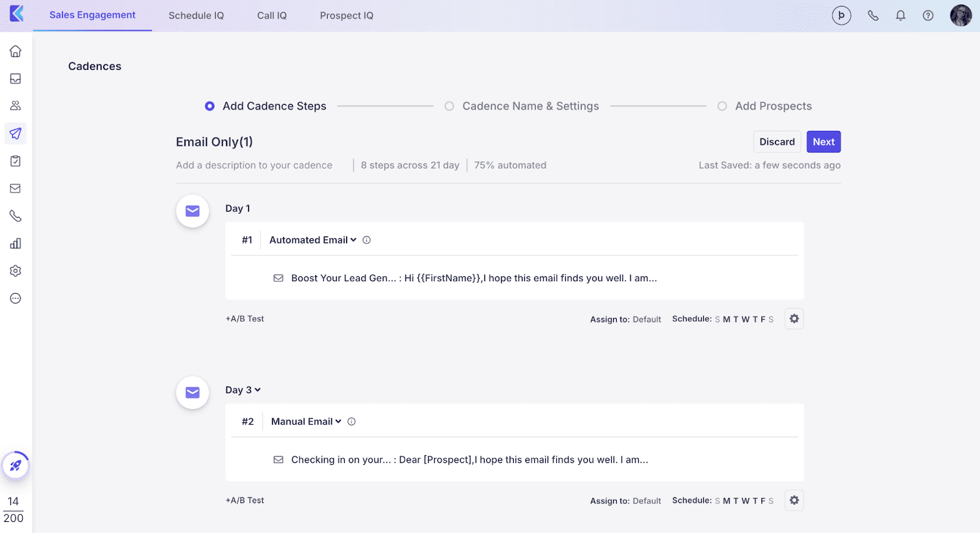This screenshot has width=980, height=533.
Task: Open the Prospects people icon in sidebar
Action: pos(15,106)
